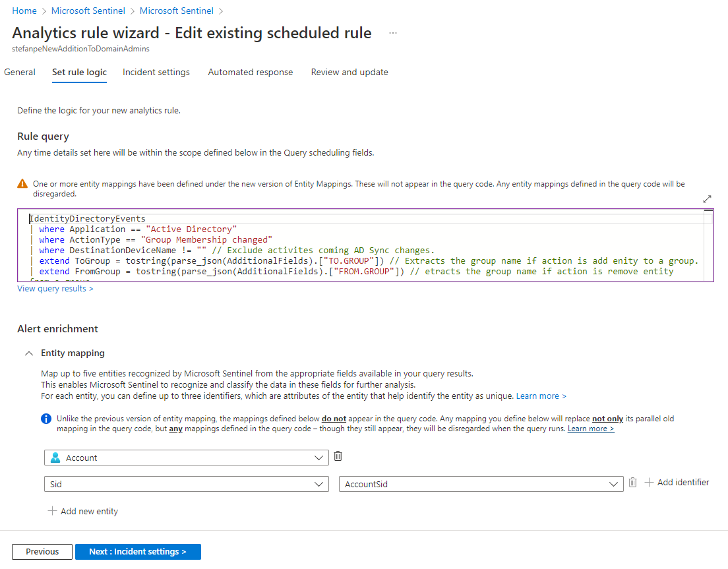Click the IdentityDirectoryEvents line in query editor
728x569 pixels.
[87, 219]
